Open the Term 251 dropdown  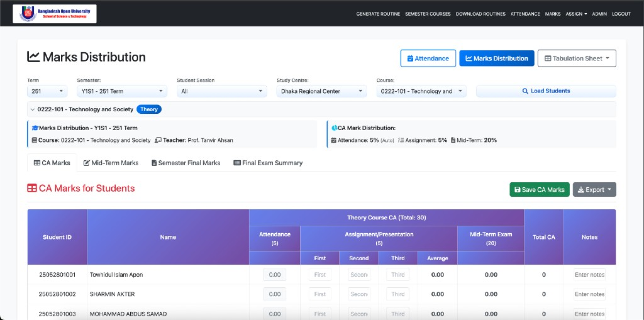(47, 91)
